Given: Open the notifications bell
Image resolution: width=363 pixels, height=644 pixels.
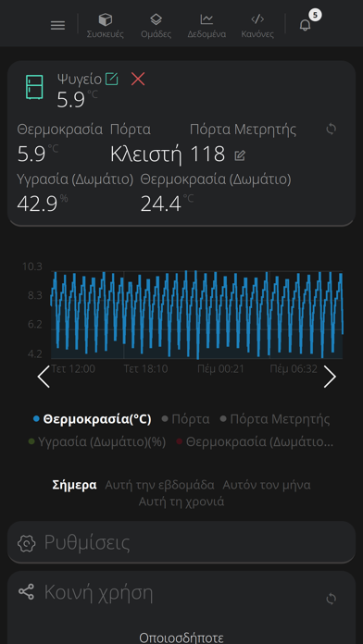Looking at the screenshot, I should [305, 25].
